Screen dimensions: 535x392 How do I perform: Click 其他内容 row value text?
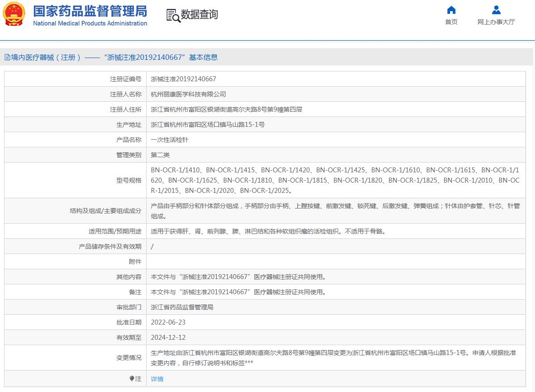[x=238, y=277]
